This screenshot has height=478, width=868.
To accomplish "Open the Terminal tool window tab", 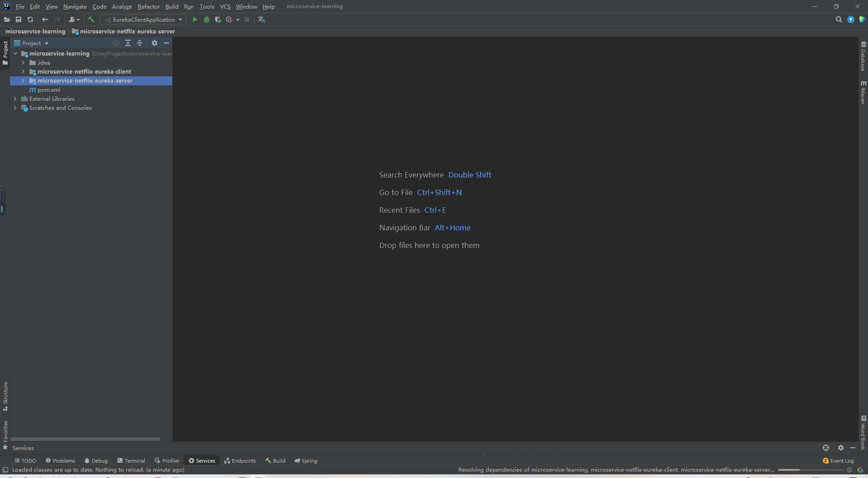I will point(131,460).
